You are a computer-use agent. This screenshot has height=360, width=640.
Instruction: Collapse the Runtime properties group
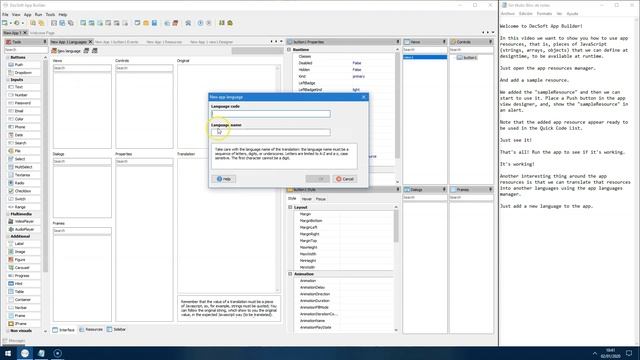[289, 50]
